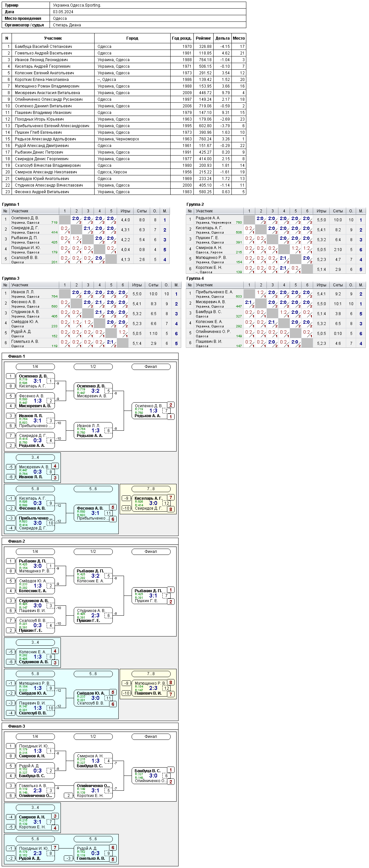Select participant 'Олийниченко Олександр Русанович'

(x=49, y=99)
